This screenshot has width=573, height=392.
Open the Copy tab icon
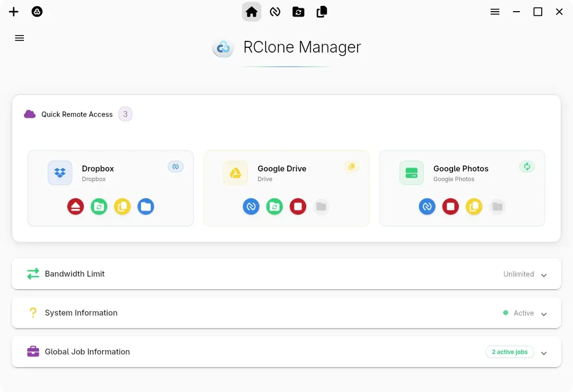click(x=322, y=12)
